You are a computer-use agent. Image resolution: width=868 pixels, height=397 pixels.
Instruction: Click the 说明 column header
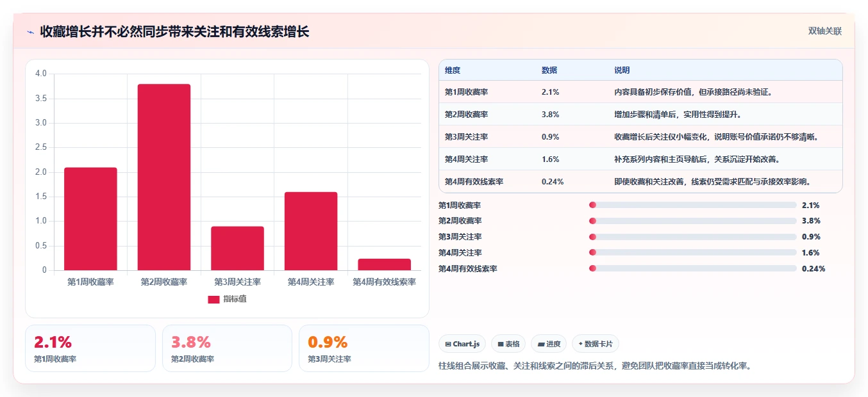coord(622,70)
